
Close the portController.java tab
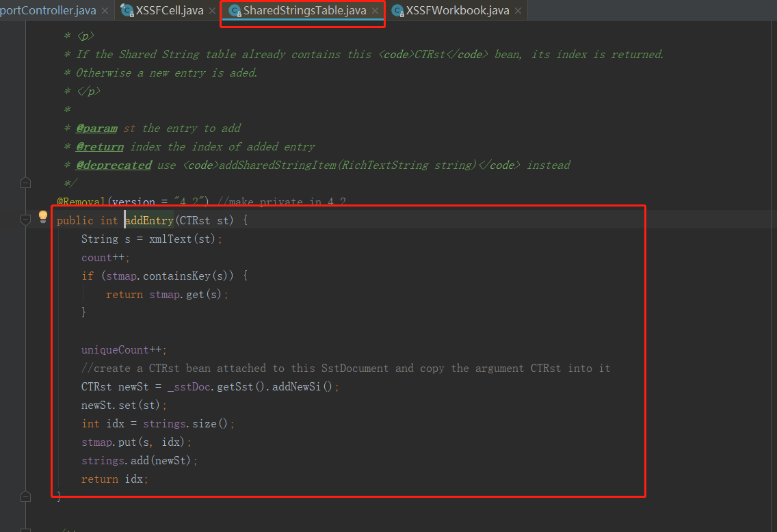105,10
